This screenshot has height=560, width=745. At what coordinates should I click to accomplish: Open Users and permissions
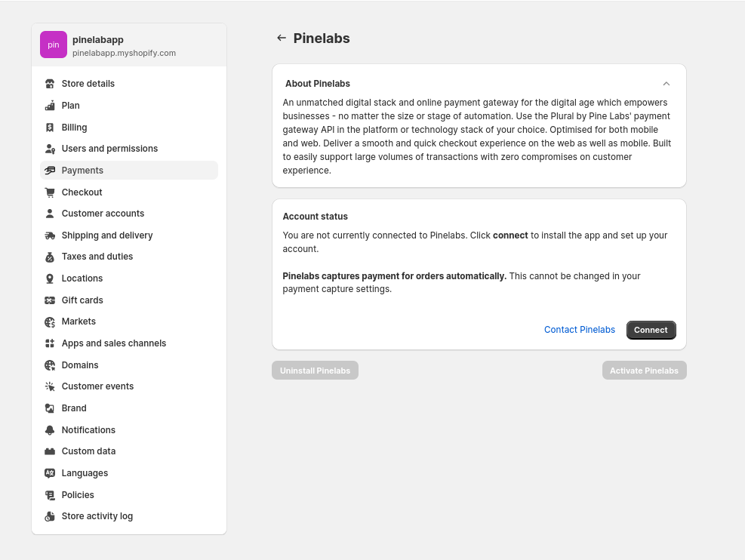[129, 149]
